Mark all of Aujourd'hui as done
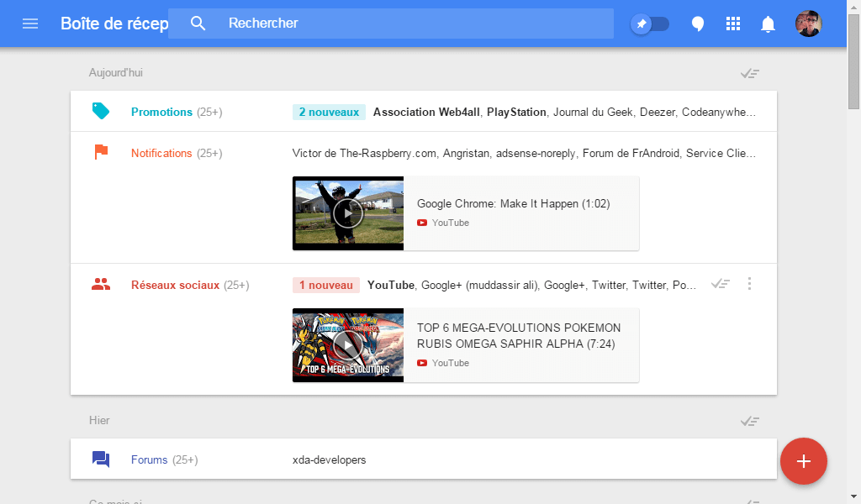The height and width of the screenshot is (504, 861). (x=749, y=73)
